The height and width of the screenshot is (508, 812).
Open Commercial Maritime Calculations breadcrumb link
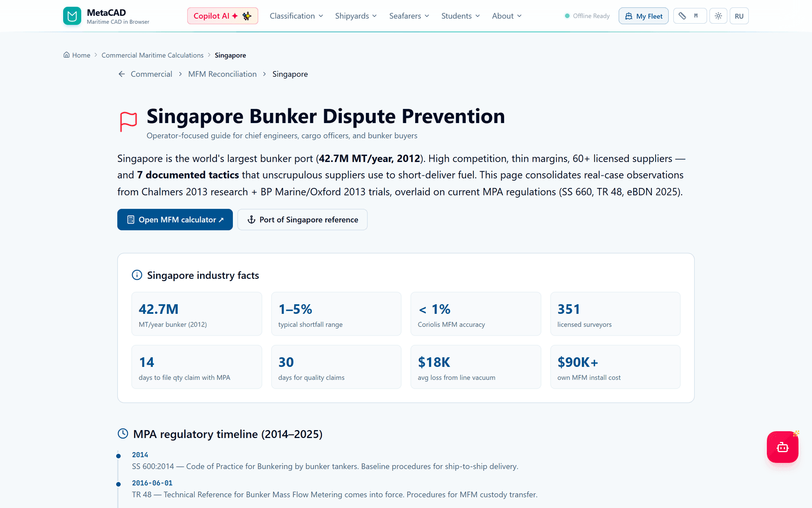(x=152, y=55)
